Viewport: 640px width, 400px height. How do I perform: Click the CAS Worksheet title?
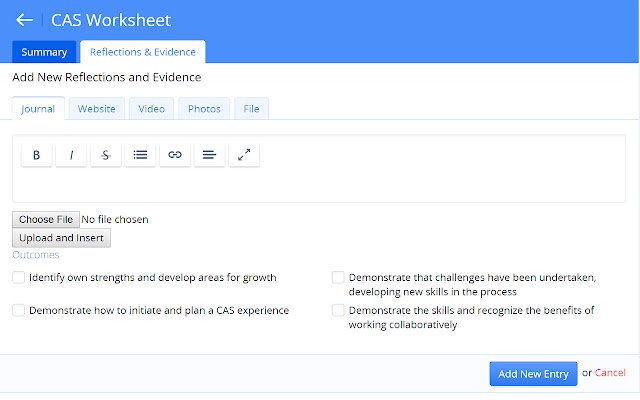(x=111, y=20)
